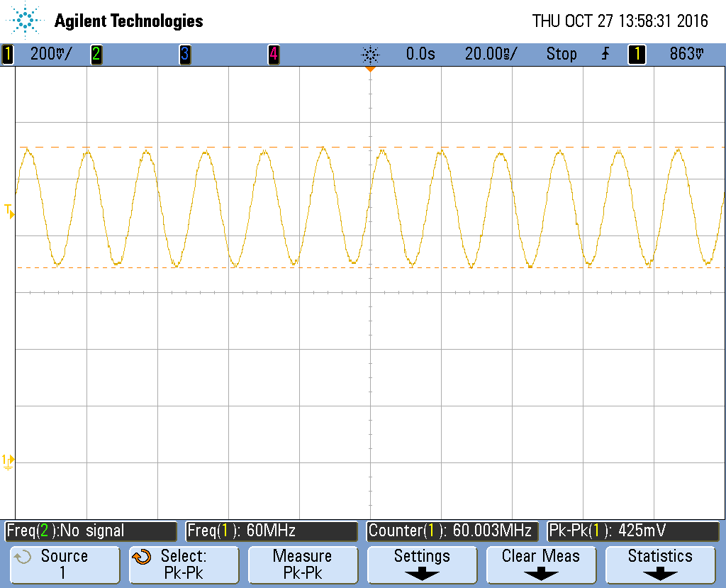Click the 20.00ns/ timebase value
The width and height of the screenshot is (726, 588).
click(491, 54)
